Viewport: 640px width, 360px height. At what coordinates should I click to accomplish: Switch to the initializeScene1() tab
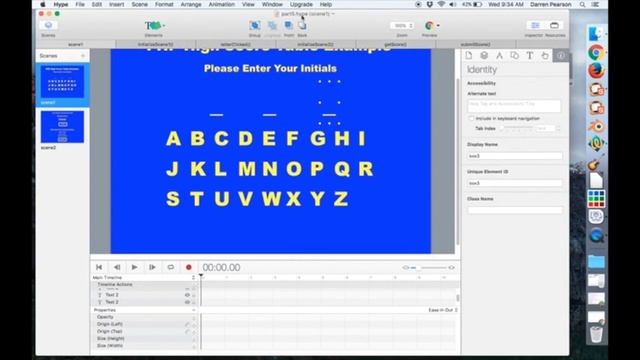[156, 44]
